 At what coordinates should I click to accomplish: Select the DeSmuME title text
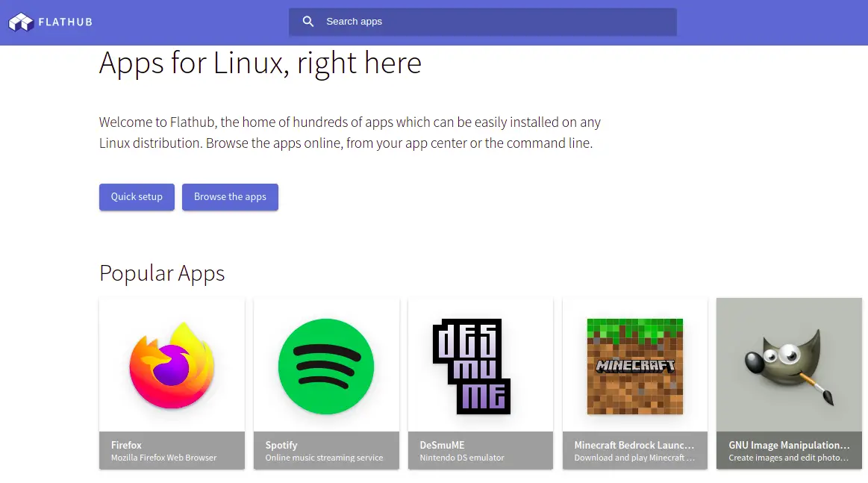tap(442, 445)
